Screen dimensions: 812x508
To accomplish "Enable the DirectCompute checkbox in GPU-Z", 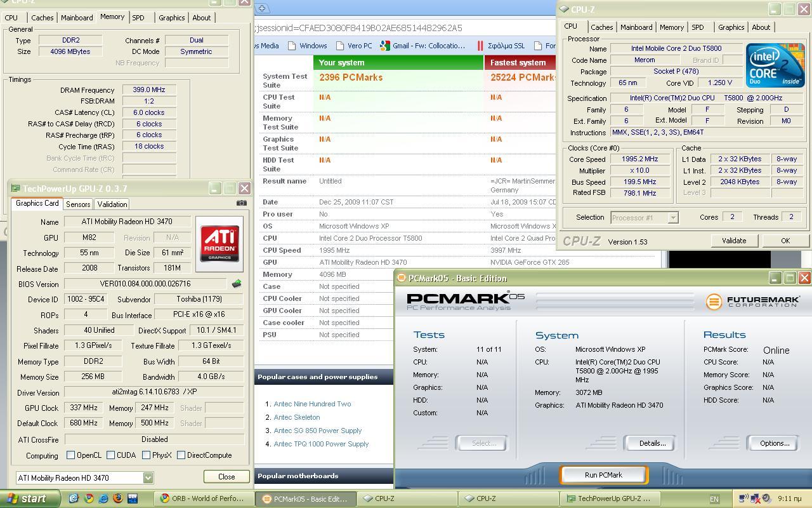I will click(181, 455).
